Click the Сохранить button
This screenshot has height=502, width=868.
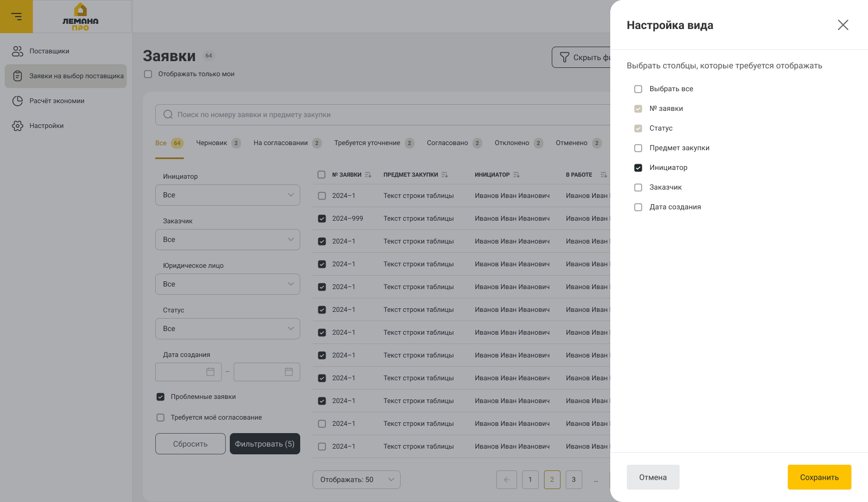[819, 477]
